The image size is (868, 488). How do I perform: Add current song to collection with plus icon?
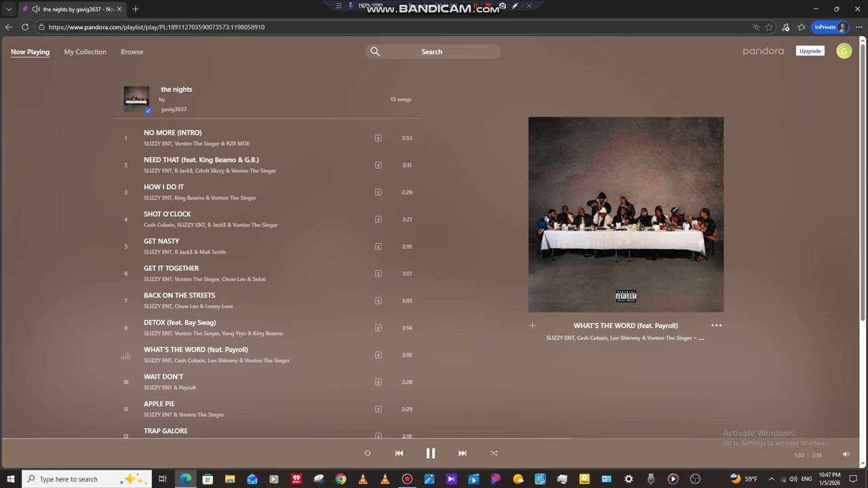pyautogui.click(x=532, y=325)
